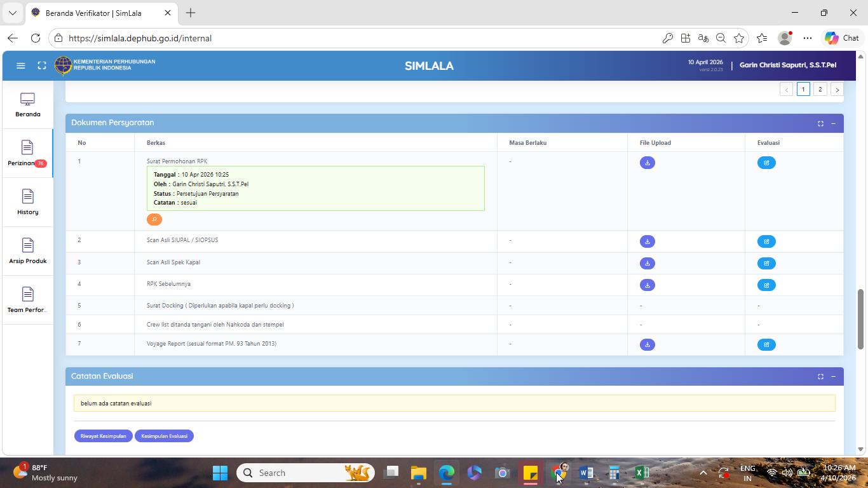The height and width of the screenshot is (488, 868).
Task: Download Scan Asli SIUPAL / SIOPSUS file
Action: coord(647,241)
